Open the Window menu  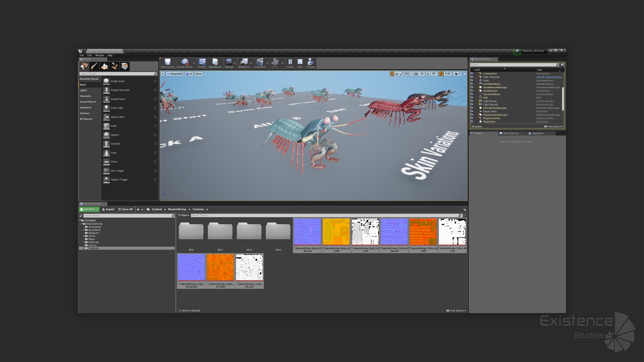[x=100, y=56]
